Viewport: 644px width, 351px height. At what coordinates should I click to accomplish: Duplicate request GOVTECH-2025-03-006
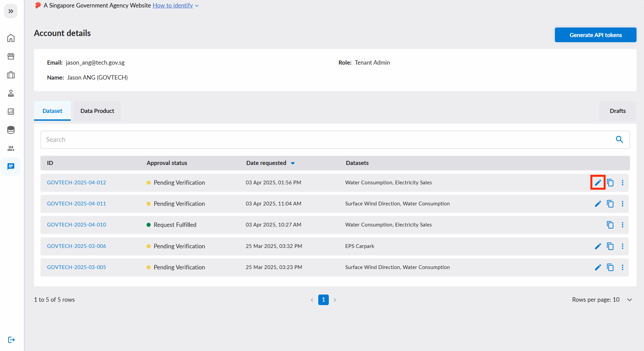click(610, 246)
